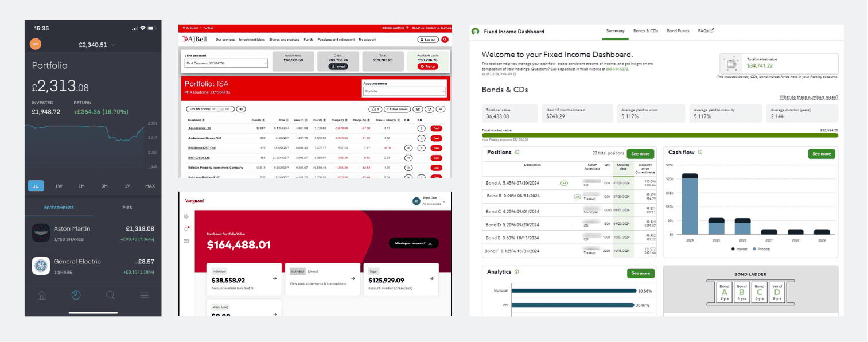Screen dimensions: 868x342
Task: Click the Missing an account? button
Action: point(414,243)
